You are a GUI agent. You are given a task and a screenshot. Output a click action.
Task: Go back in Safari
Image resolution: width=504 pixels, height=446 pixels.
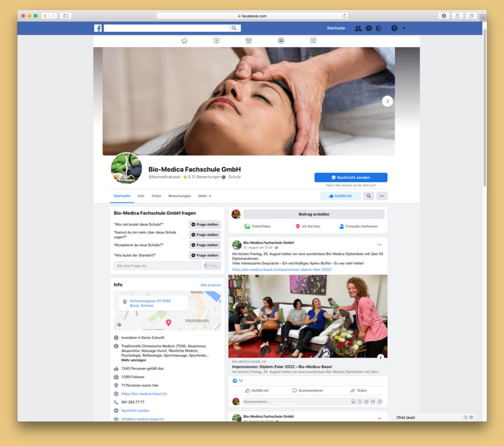click(x=45, y=16)
